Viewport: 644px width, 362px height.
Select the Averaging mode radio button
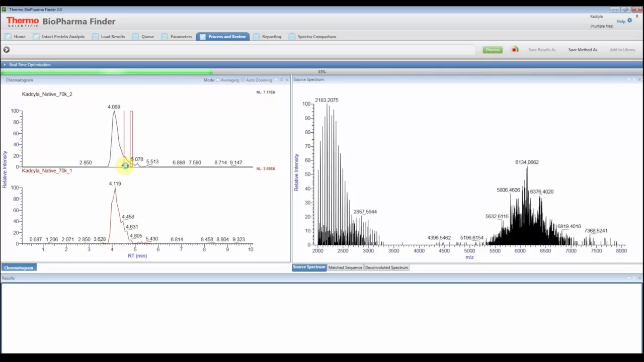pyautogui.click(x=218, y=80)
